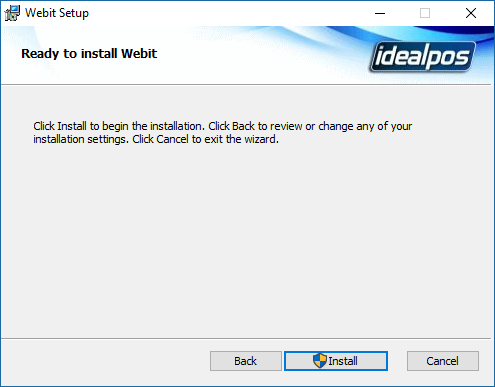495x387 pixels.
Task: Close the Webit Setup dialog
Action: click(471, 13)
